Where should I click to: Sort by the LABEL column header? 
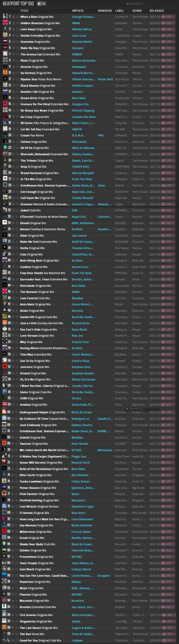[120, 11]
